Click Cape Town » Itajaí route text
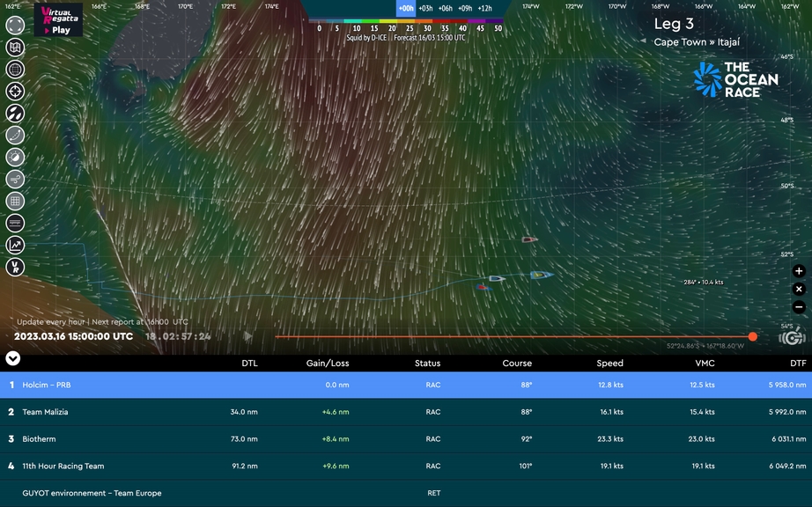812x507 pixels. pos(697,42)
